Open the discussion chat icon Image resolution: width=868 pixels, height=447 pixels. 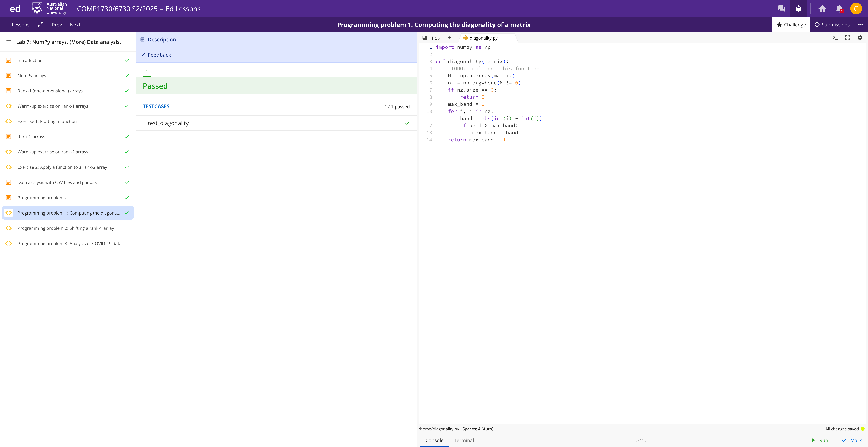tap(781, 9)
